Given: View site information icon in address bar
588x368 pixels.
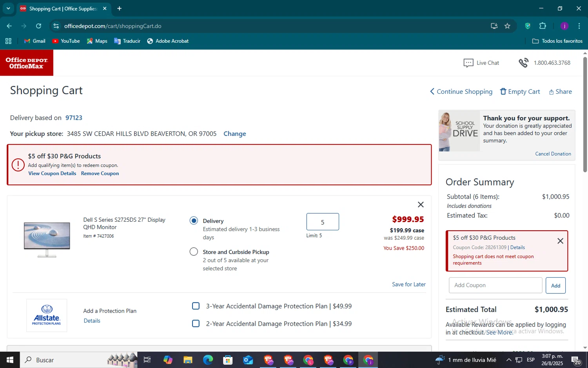Looking at the screenshot, I should point(56,26).
